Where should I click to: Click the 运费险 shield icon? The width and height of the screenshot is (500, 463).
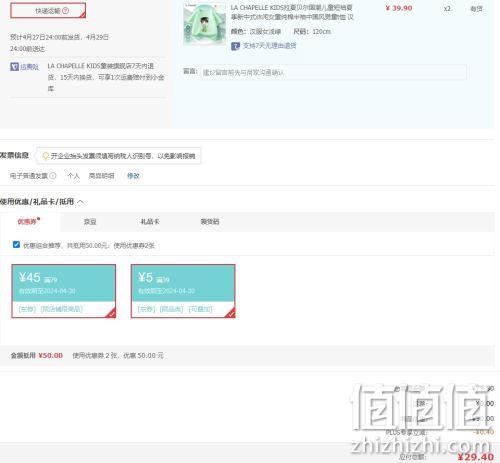(14, 67)
